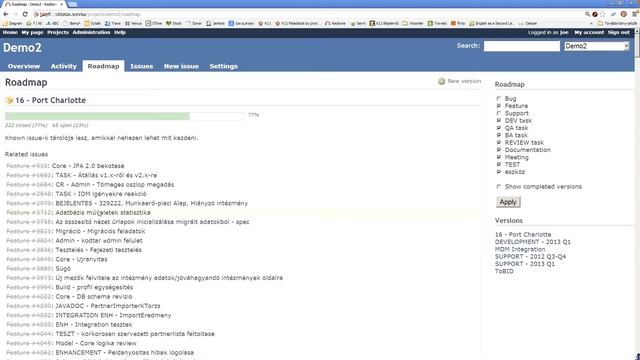The width and height of the screenshot is (640, 360).
Task: Click the magnifier zoom icon in address bar
Action: coord(587,14)
